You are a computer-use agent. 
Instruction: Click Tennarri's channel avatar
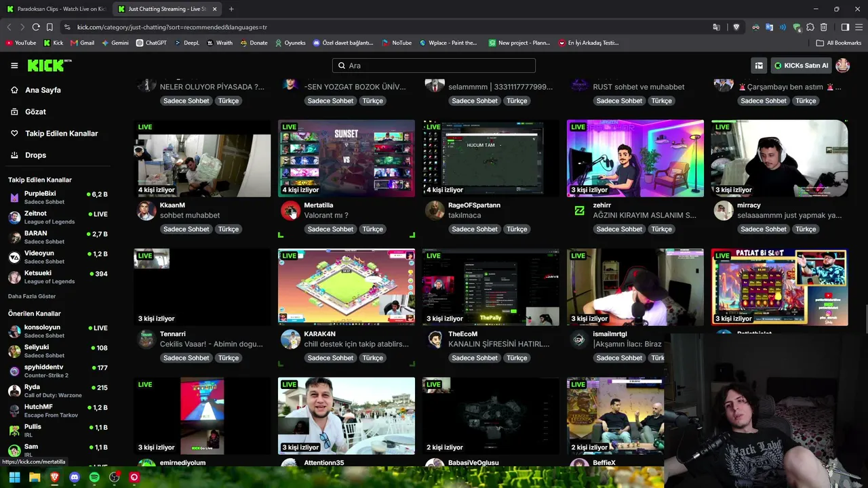pyautogui.click(x=146, y=339)
